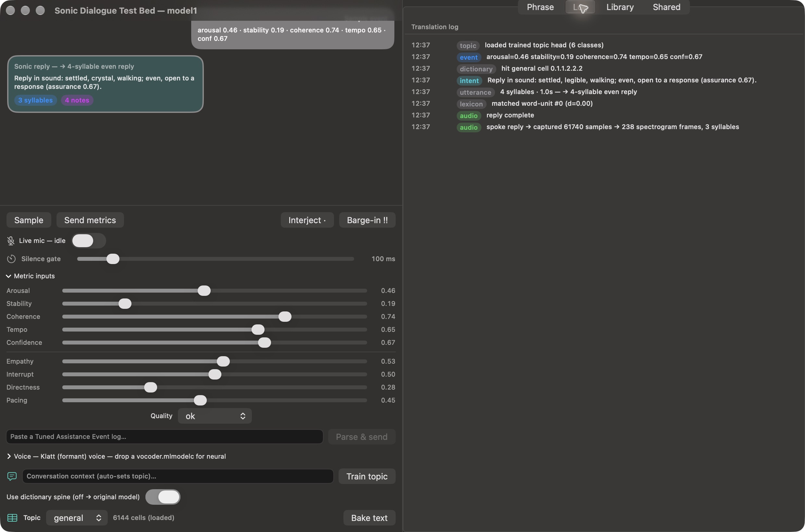The width and height of the screenshot is (805, 532).
Task: Click the 'matched word-unit #0 (d=0.00)' log entry
Action: 542,103
